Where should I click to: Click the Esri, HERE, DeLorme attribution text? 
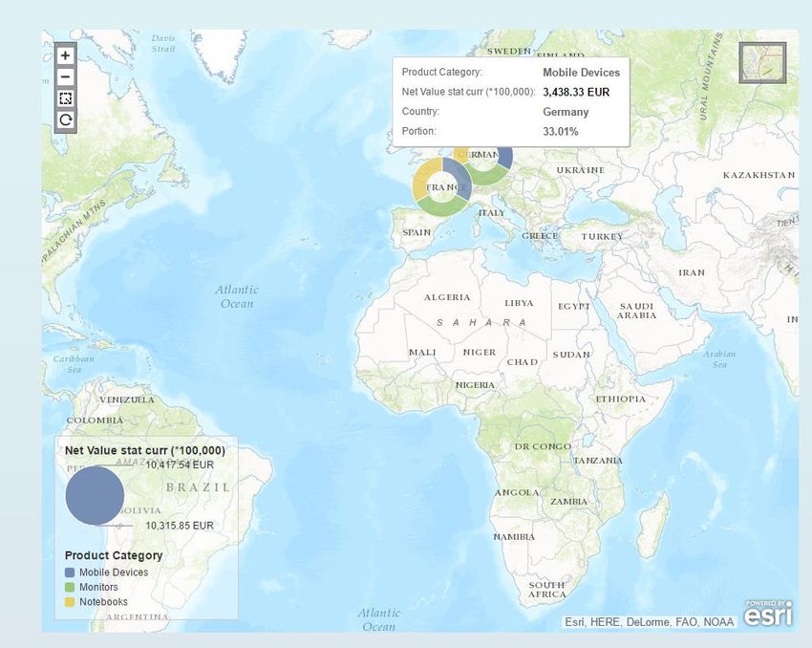tap(649, 621)
